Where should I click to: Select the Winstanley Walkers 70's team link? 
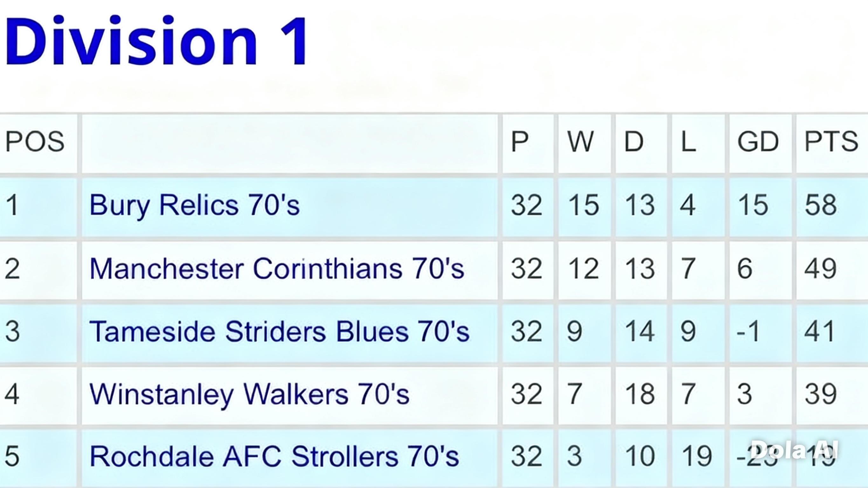point(249,394)
